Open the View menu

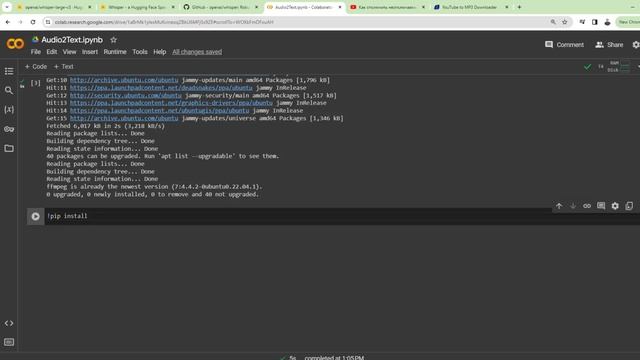[69, 52]
